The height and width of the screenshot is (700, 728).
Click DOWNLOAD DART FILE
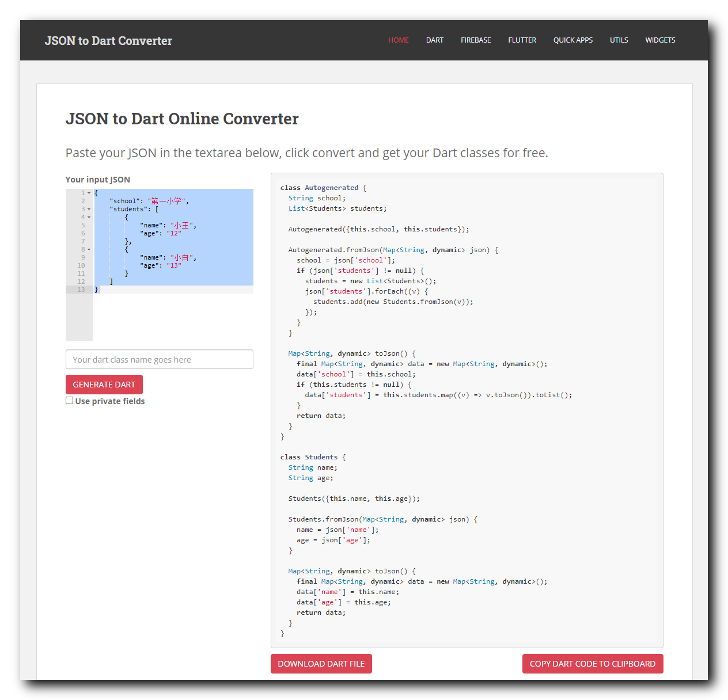[321, 663]
